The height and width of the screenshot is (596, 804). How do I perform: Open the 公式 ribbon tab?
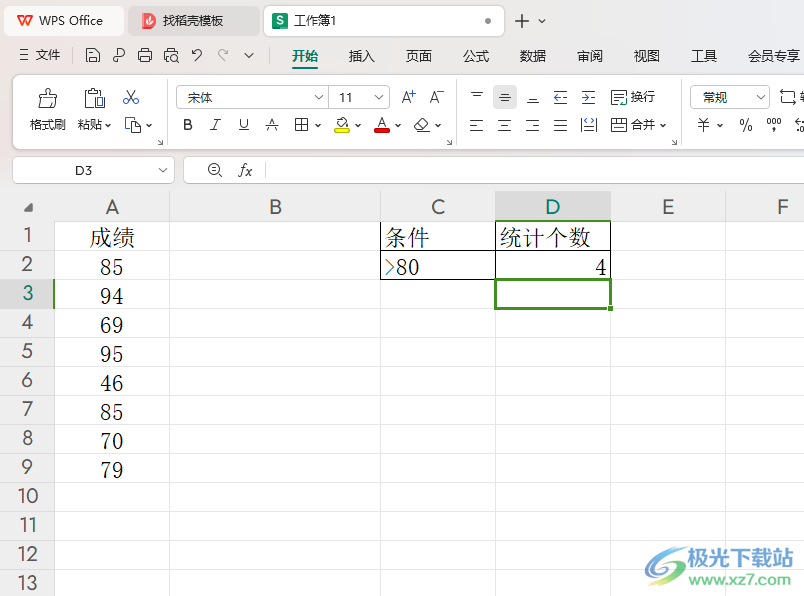click(x=476, y=55)
